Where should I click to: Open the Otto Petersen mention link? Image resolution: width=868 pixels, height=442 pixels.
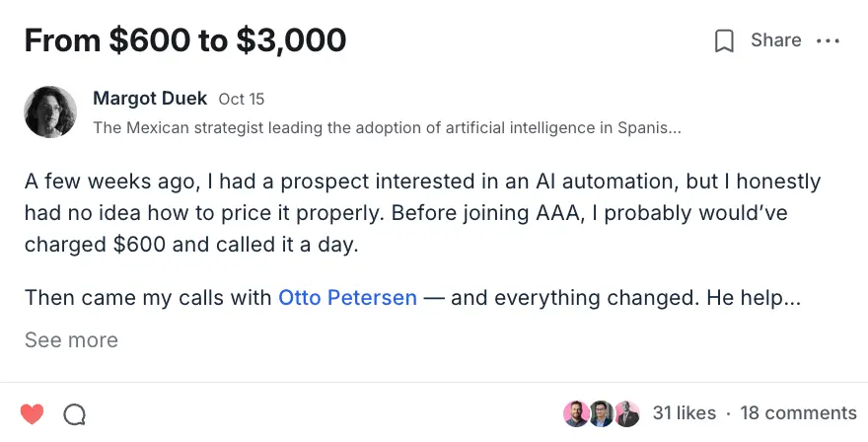click(347, 297)
